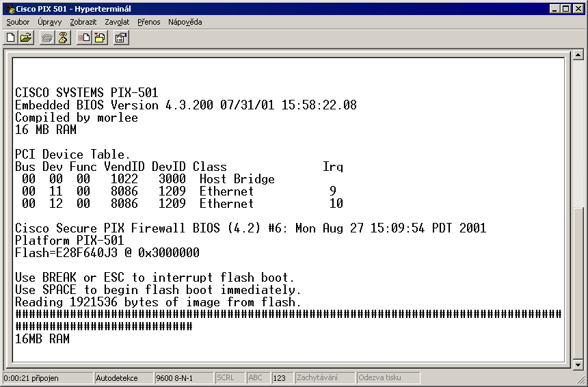This screenshot has height=387, width=588.
Task: Click the 'Autodetekce' status bar field
Action: (123, 378)
